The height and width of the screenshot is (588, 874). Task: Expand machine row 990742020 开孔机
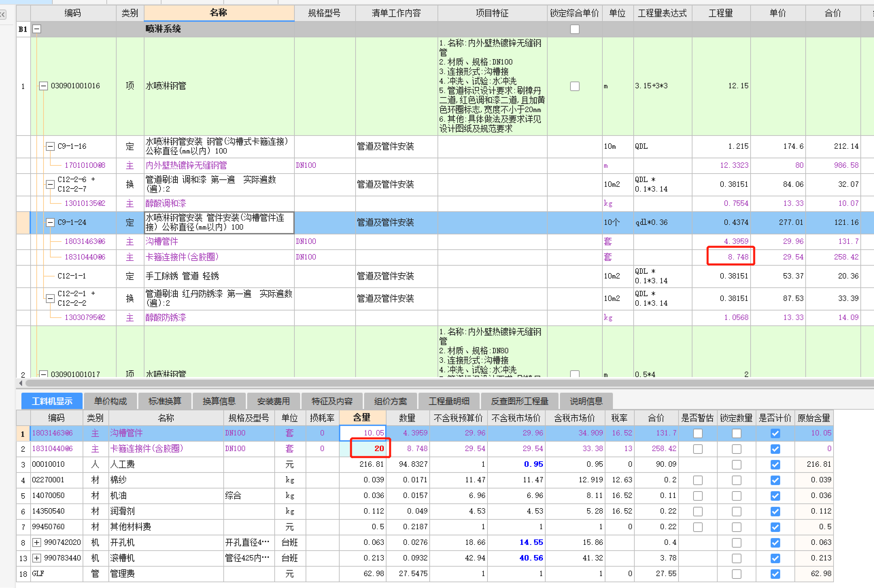[x=37, y=542]
